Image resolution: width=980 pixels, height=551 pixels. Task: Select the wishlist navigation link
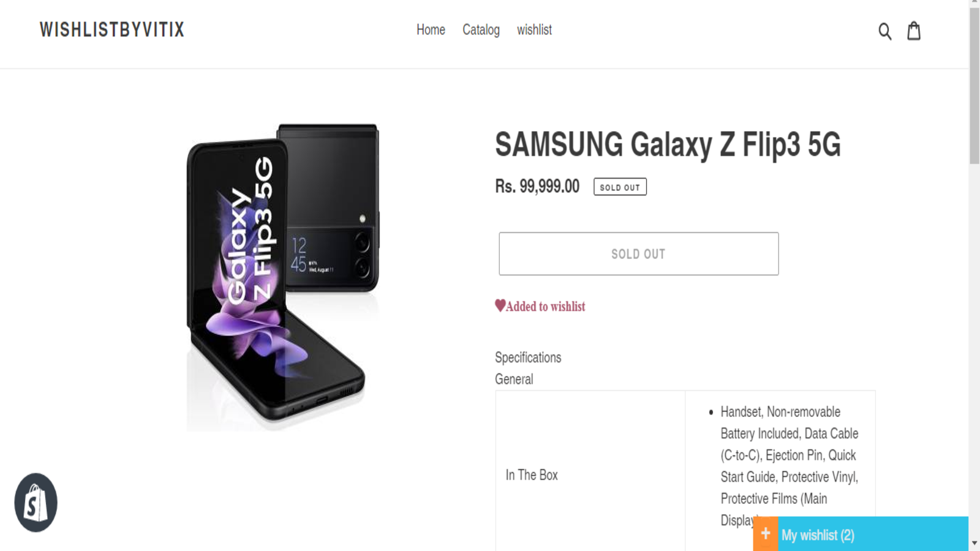tap(534, 29)
